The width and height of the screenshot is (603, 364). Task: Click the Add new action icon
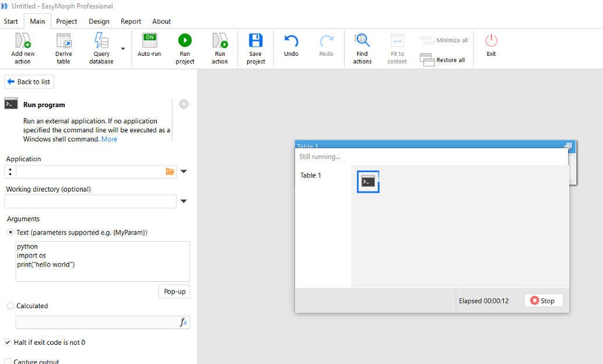[23, 41]
